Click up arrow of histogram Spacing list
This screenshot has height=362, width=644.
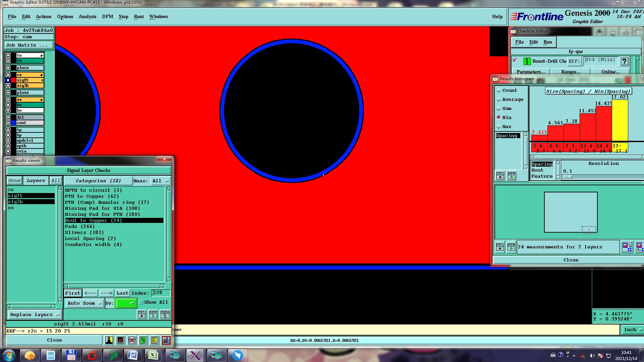pyautogui.click(x=526, y=134)
